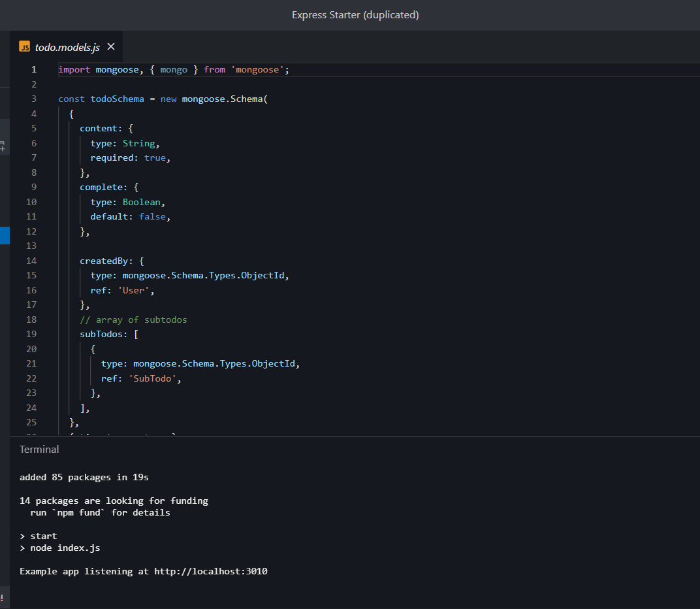The height and width of the screenshot is (609, 700).
Task: Click "ref: 'User'," line
Action: point(122,290)
